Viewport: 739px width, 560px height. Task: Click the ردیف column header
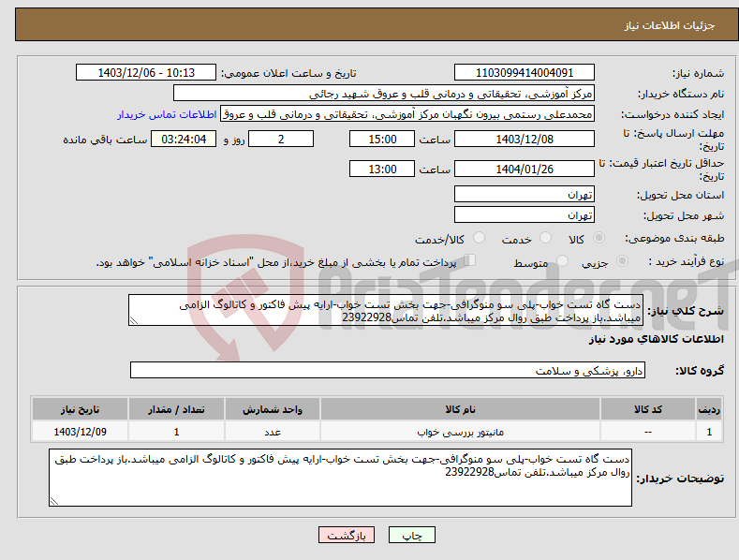pos(709,409)
